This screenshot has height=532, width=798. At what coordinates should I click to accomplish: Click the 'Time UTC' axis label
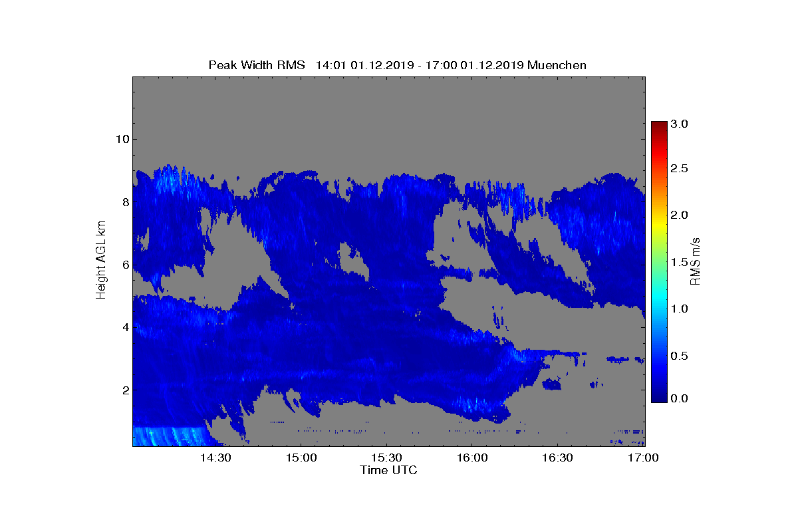[389, 470]
